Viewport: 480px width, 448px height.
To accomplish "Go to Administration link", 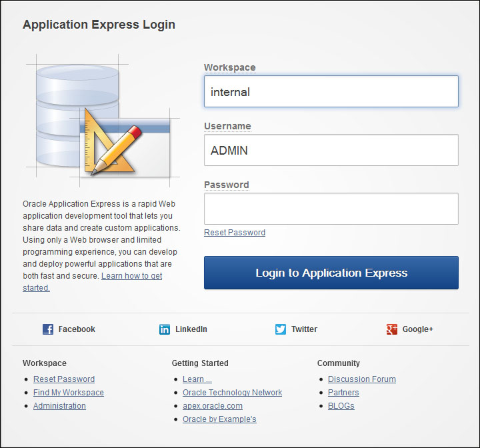I will (59, 406).
